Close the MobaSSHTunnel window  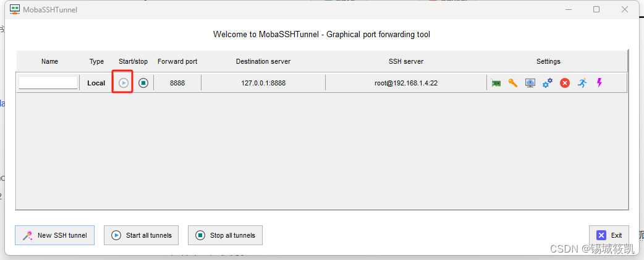[x=625, y=9]
